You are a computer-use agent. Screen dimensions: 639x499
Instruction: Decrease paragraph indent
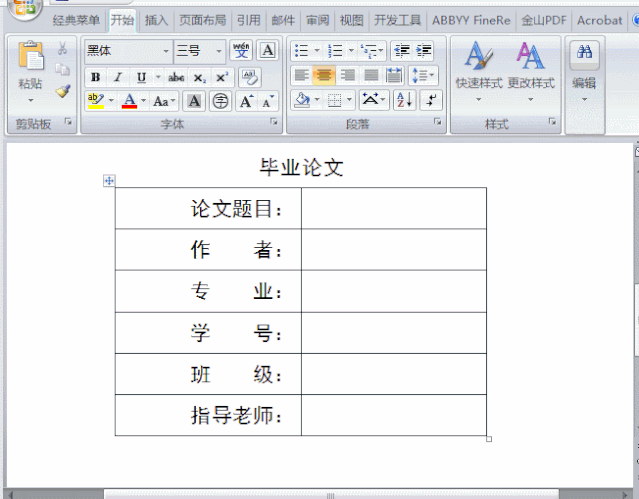tap(402, 51)
